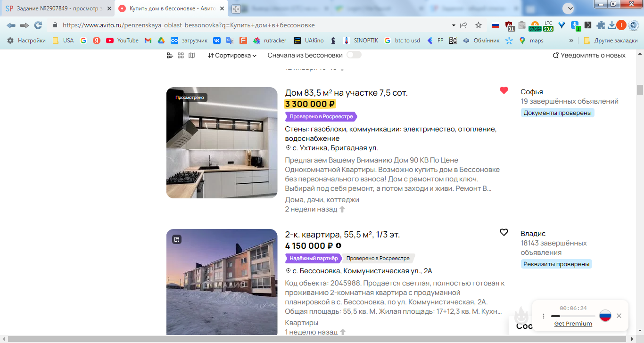Open the tab search dropdown chevron
Image resolution: width=644 pixels, height=343 pixels.
[x=570, y=8]
